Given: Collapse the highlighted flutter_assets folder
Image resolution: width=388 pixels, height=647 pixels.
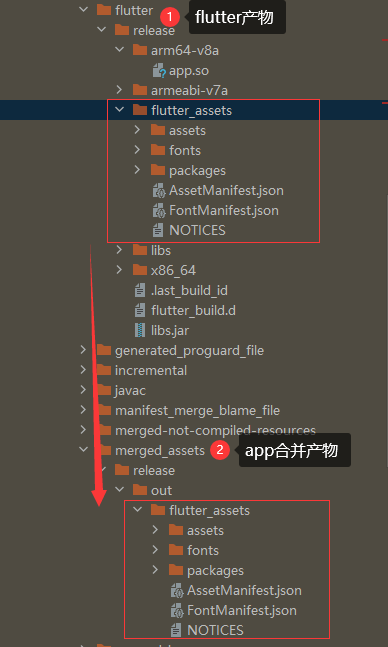Looking at the screenshot, I should (x=120, y=110).
